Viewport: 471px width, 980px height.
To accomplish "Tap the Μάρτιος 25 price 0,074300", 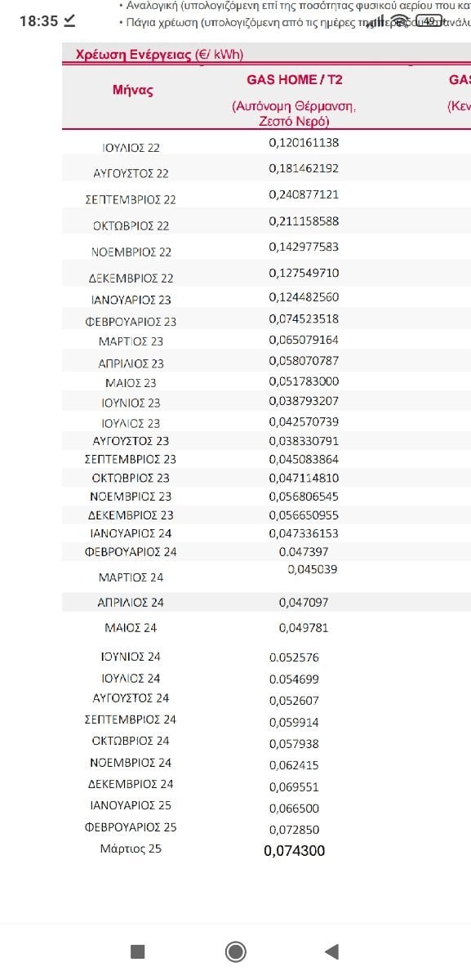I will [x=295, y=851].
